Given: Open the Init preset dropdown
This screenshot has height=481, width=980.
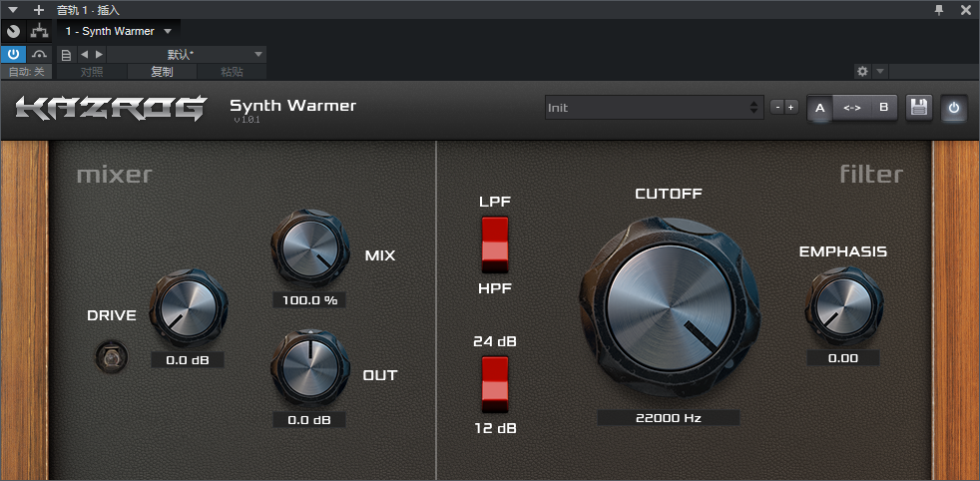Looking at the screenshot, I should click(654, 108).
